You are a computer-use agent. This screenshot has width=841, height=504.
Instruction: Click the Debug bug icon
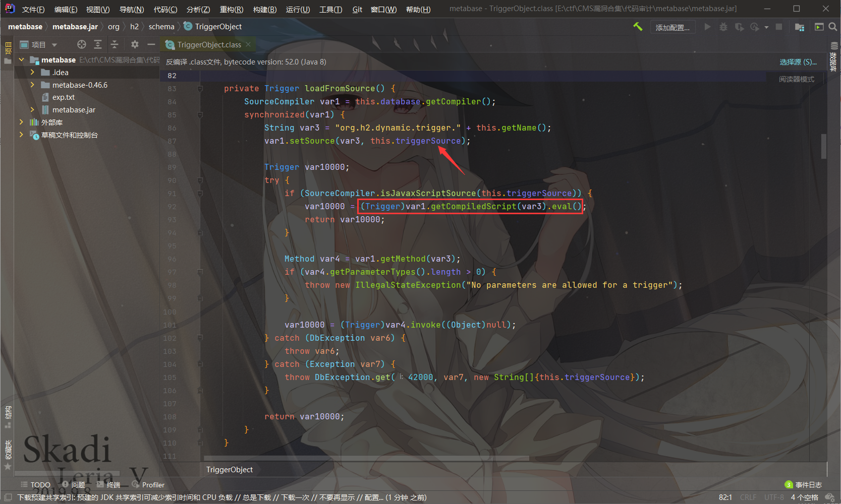click(723, 27)
